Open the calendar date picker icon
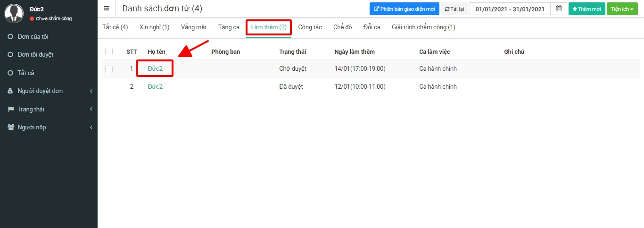Screen dimensions: 644x228 click(559, 8)
